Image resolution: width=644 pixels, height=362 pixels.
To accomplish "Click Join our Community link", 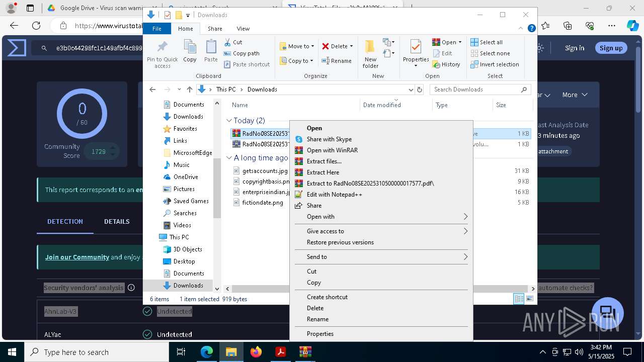I will [x=77, y=257].
